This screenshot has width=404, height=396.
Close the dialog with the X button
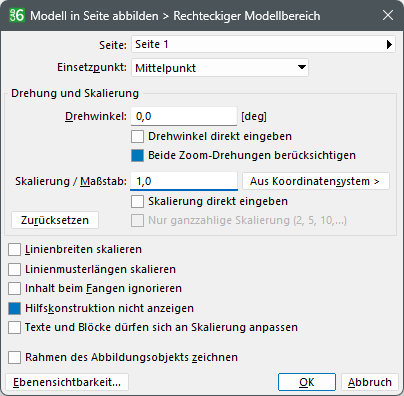388,15
